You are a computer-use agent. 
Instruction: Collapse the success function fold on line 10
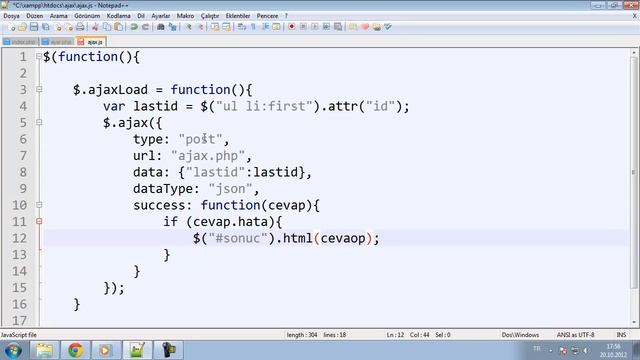pyautogui.click(x=39, y=204)
